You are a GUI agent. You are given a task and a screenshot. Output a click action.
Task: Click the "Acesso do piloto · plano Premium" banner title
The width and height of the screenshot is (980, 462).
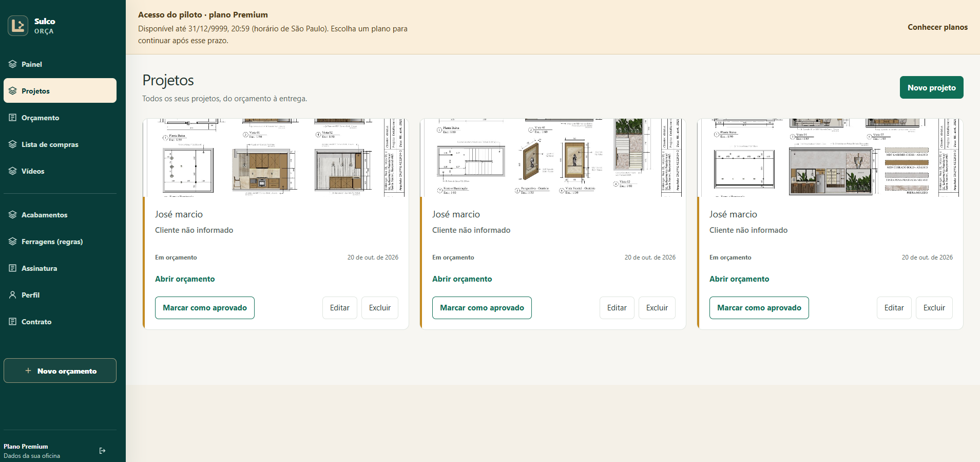[203, 15]
